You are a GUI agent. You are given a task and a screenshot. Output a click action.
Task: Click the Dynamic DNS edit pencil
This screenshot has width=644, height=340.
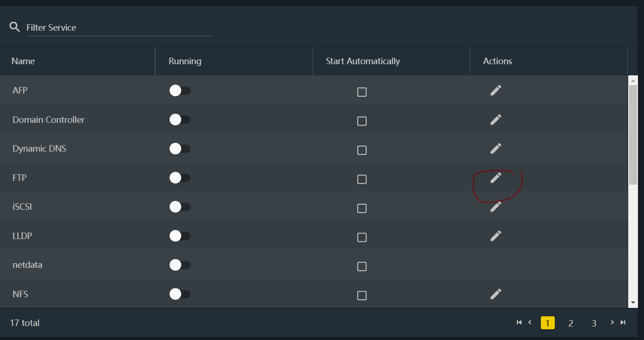pyautogui.click(x=496, y=148)
